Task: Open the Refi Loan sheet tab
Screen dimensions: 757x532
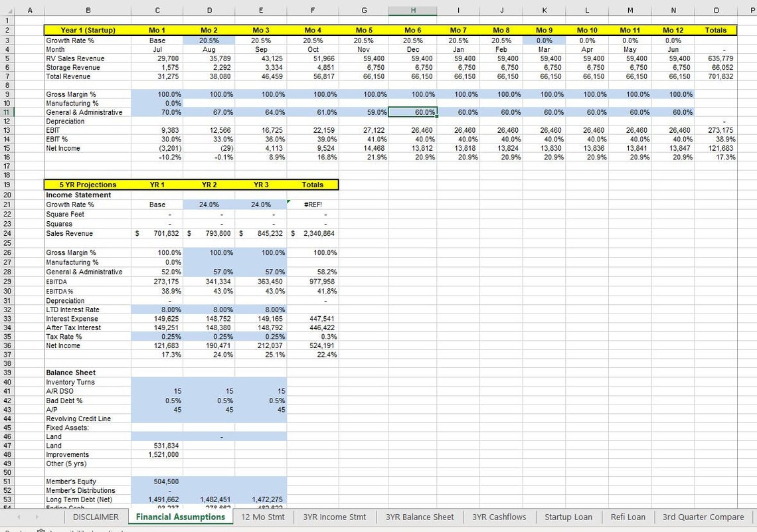Action: 628,517
